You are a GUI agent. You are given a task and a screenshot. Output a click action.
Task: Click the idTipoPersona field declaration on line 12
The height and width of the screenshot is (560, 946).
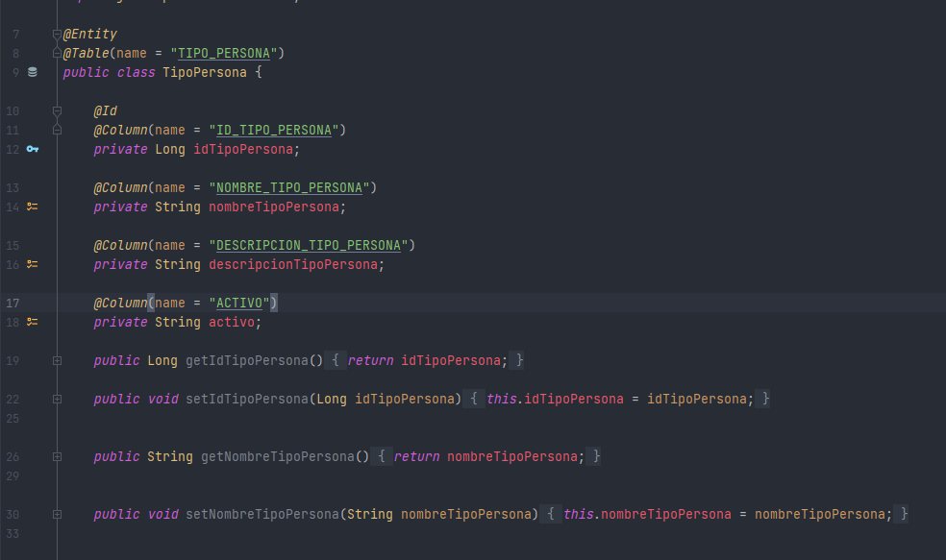(x=243, y=150)
